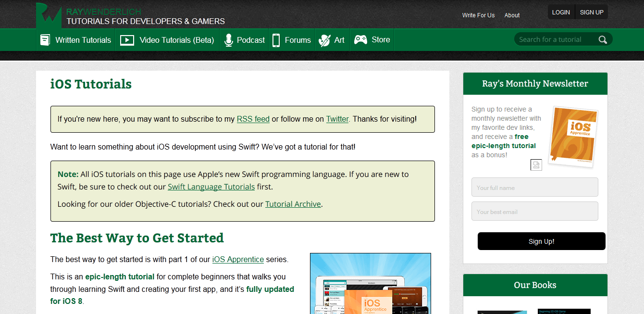644x314 pixels.
Task: Focus the 'Your best email' field
Action: coord(535,211)
